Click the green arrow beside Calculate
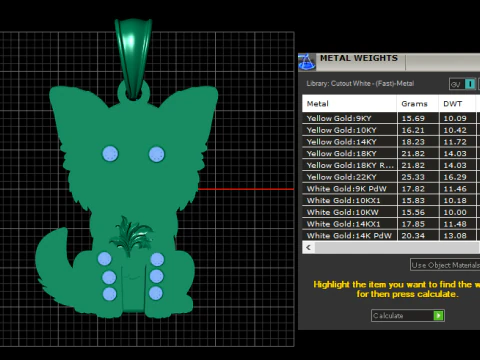The image size is (480, 360). tap(438, 315)
